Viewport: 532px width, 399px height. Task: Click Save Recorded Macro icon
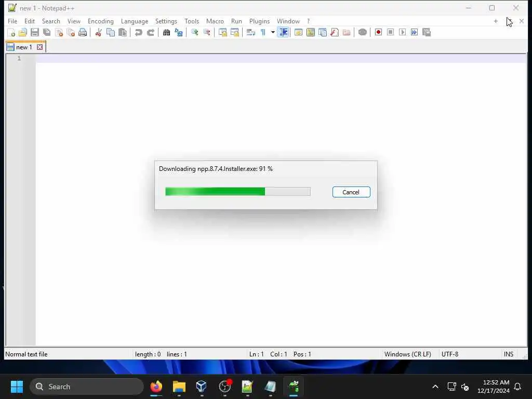427,32
